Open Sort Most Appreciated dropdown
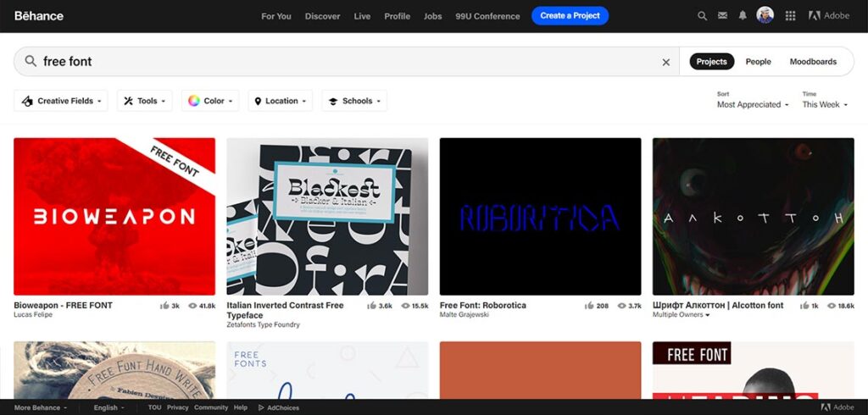Viewport: 868px width, 415px height. pyautogui.click(x=753, y=105)
